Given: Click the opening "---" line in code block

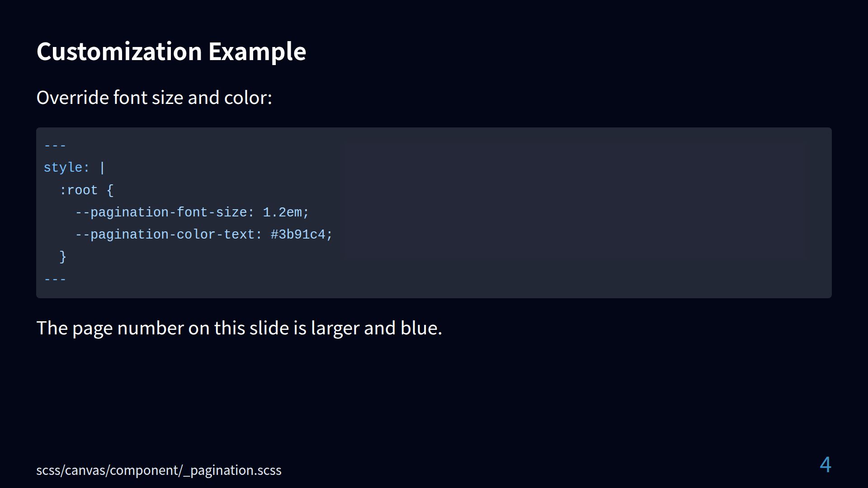Looking at the screenshot, I should click(x=55, y=145).
